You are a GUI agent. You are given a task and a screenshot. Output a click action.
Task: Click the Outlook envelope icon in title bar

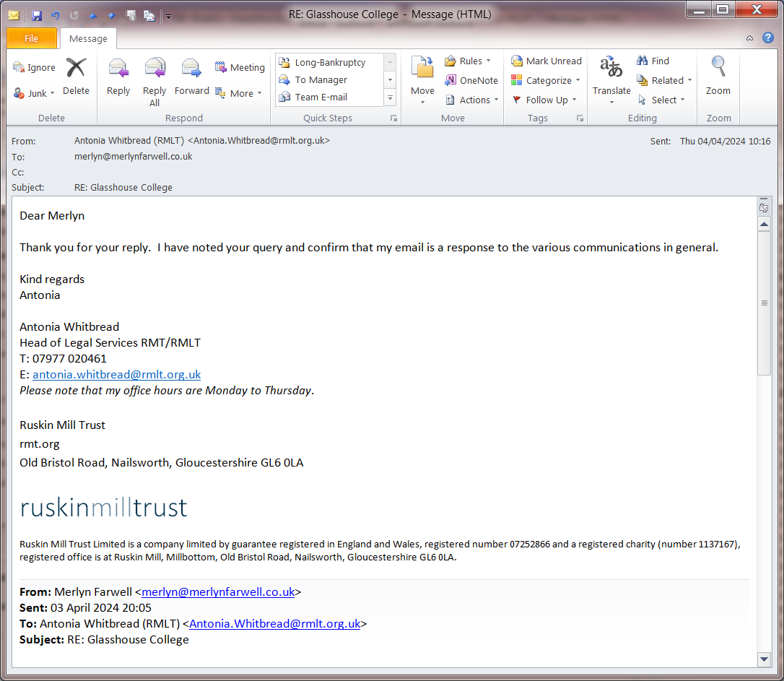point(14,15)
